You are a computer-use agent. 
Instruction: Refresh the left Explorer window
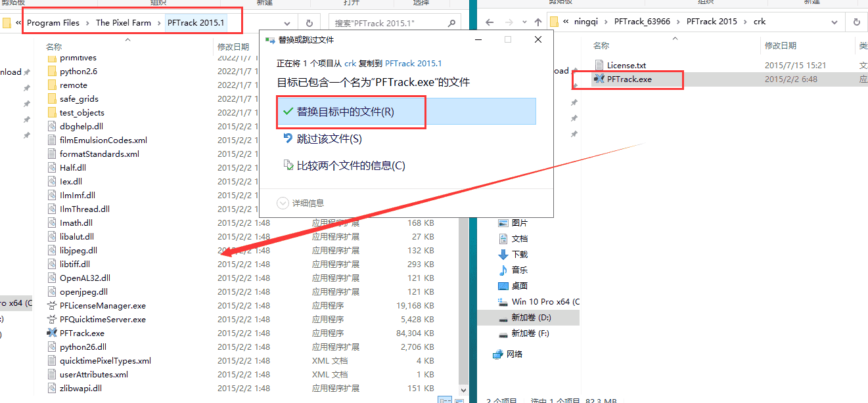310,23
